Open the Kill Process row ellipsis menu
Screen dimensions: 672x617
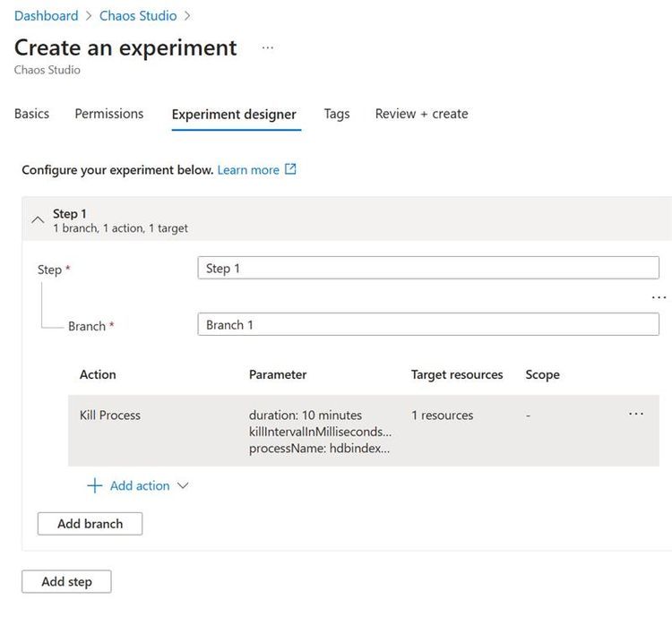636,414
